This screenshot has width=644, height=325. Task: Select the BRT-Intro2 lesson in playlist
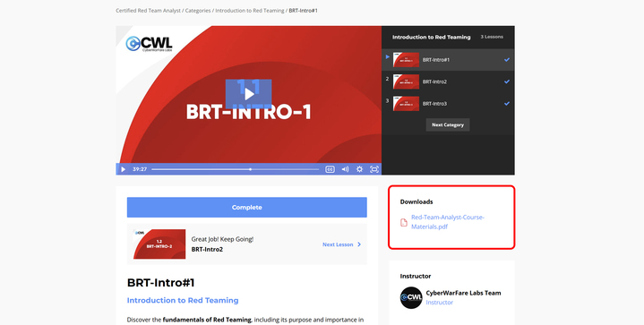[x=448, y=81]
